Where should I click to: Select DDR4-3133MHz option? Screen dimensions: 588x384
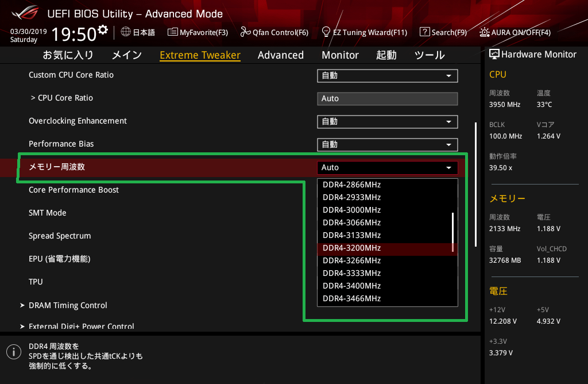(x=388, y=235)
